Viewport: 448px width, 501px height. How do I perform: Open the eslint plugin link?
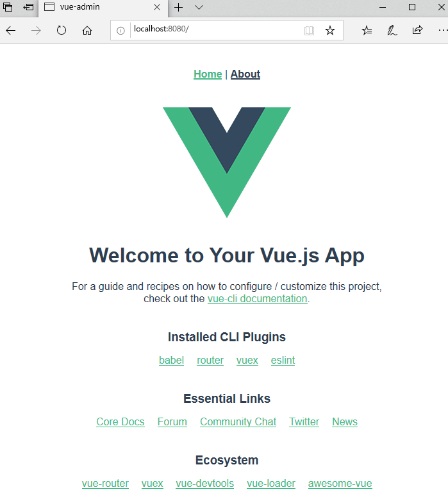(x=283, y=360)
